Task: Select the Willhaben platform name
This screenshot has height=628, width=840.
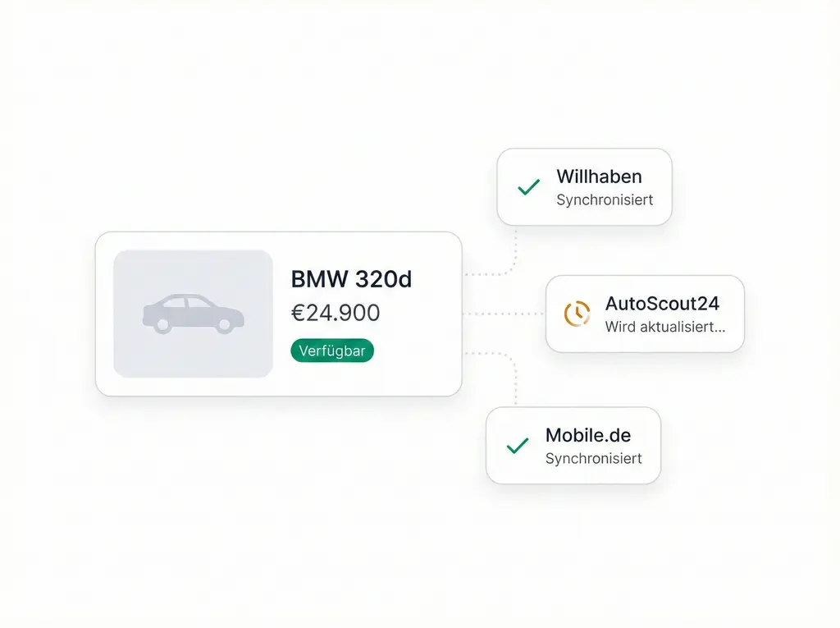Action: 599,176
